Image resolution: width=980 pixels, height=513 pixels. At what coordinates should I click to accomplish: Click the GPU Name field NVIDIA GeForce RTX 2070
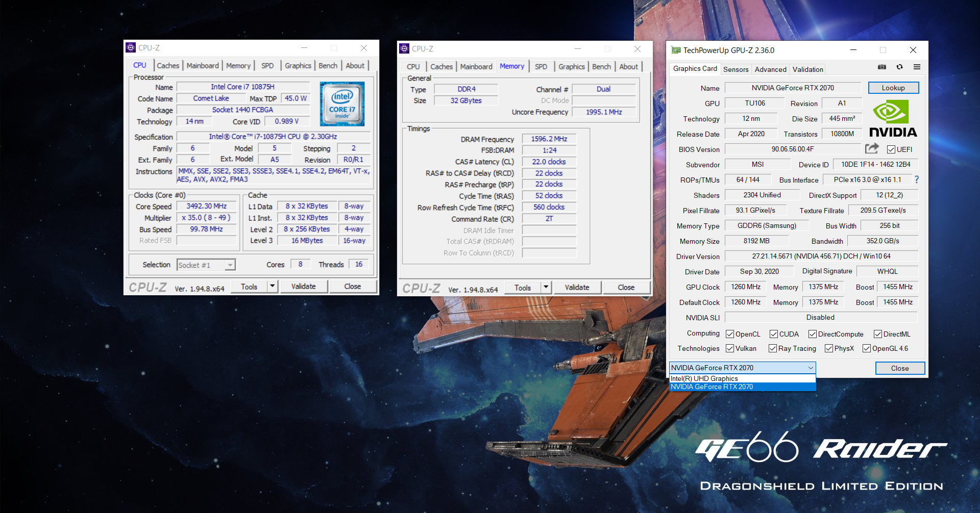click(x=793, y=88)
